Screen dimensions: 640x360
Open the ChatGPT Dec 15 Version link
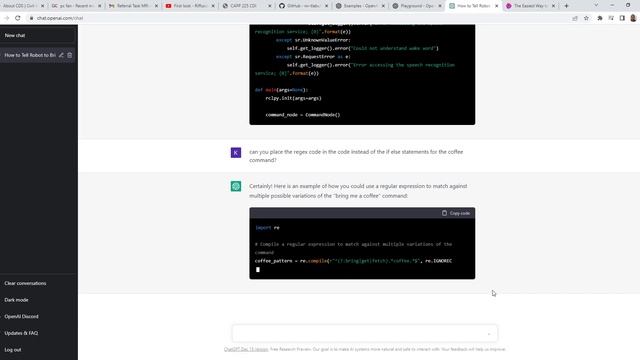246,349
